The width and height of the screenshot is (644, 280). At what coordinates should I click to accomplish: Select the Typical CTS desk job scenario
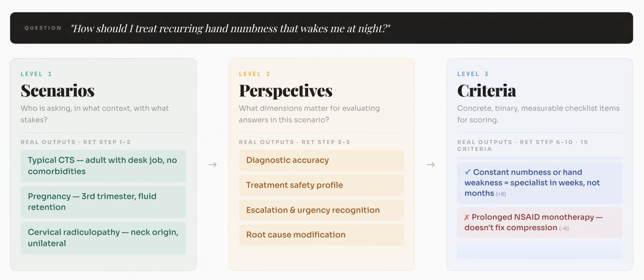point(103,166)
